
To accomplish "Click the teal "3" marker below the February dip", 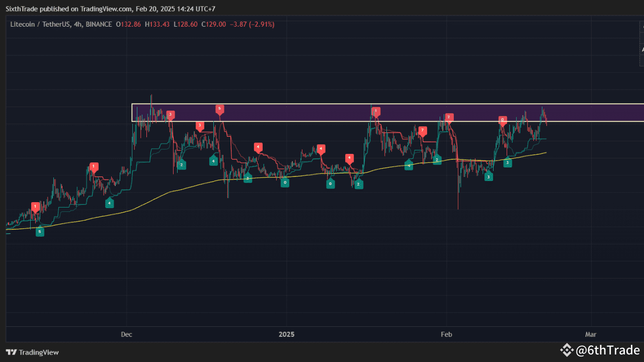I will pos(489,176).
